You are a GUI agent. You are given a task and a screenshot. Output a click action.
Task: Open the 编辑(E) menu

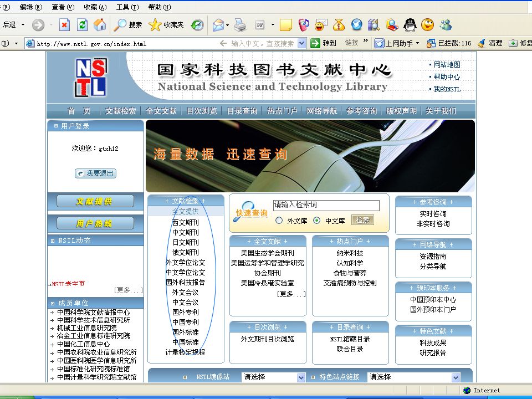[31, 7]
